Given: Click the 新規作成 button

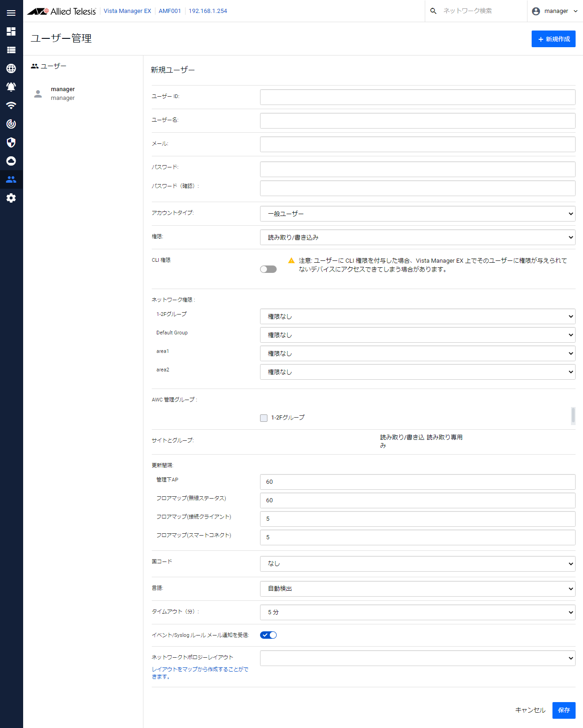Looking at the screenshot, I should point(553,39).
